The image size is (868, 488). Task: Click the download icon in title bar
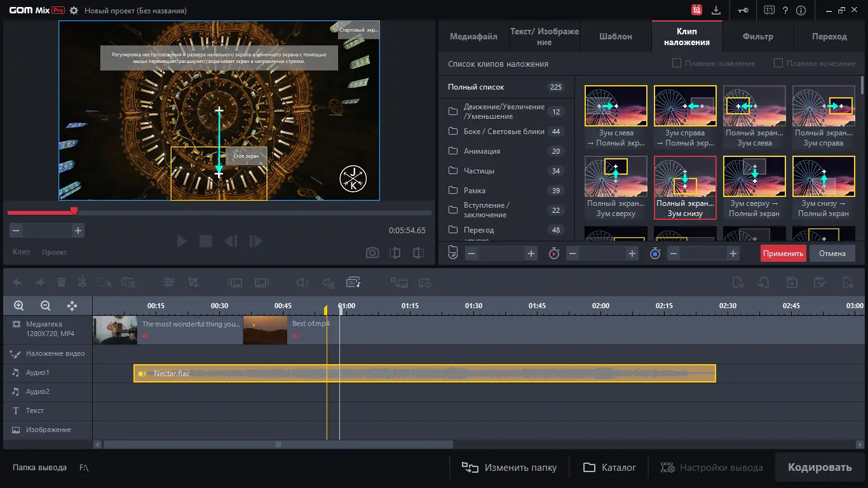(716, 10)
